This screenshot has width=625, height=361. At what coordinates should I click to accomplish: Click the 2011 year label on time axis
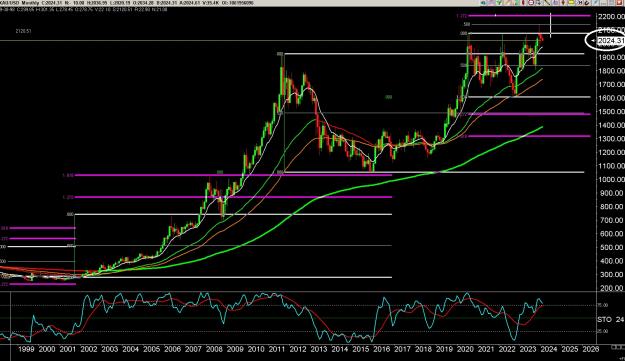point(277,349)
